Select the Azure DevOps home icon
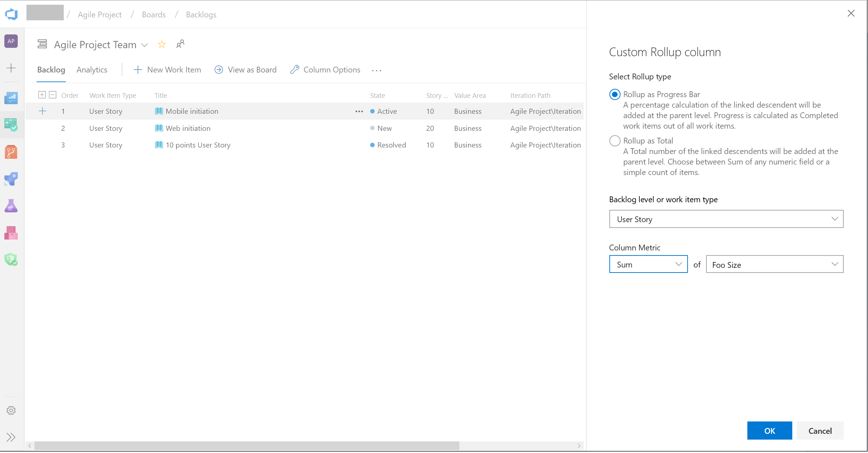This screenshot has width=868, height=453. (12, 14)
